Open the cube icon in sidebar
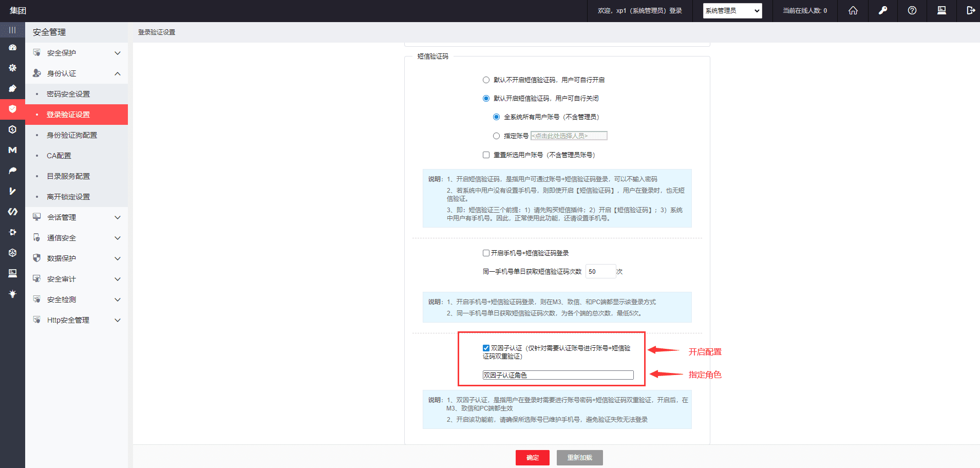Viewport: 980px width, 468px height. (12, 253)
